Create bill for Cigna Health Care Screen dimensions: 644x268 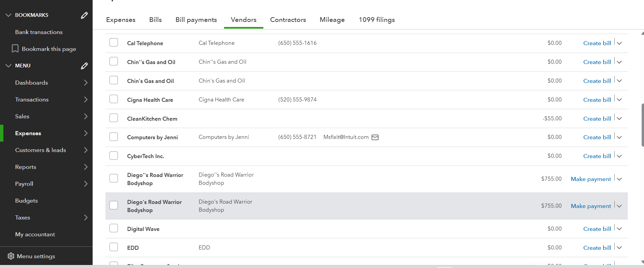coord(597,100)
